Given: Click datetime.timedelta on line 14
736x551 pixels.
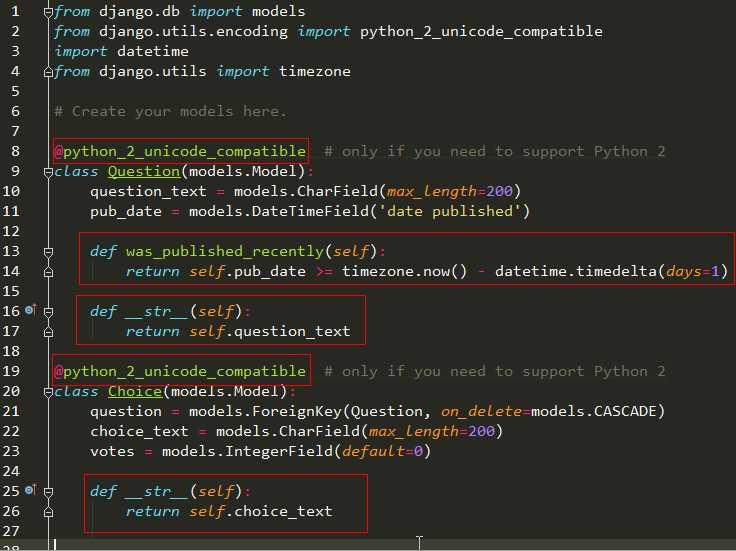Looking at the screenshot, I should pos(576,271).
